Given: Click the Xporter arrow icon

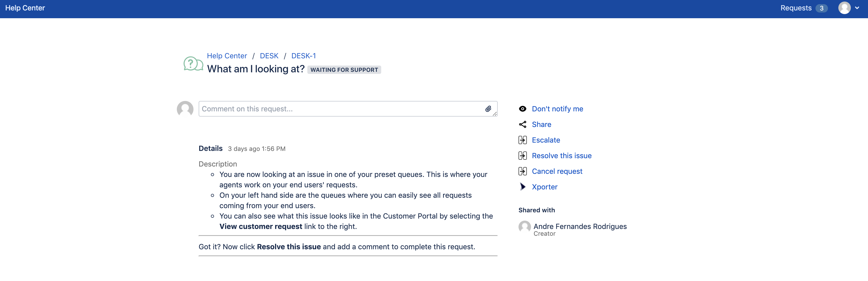Looking at the screenshot, I should click(522, 187).
